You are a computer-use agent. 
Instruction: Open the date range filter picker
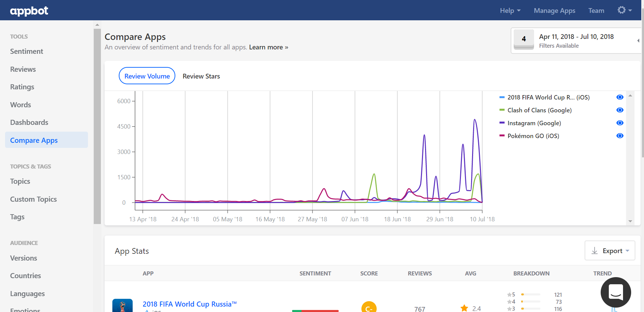[576, 41]
